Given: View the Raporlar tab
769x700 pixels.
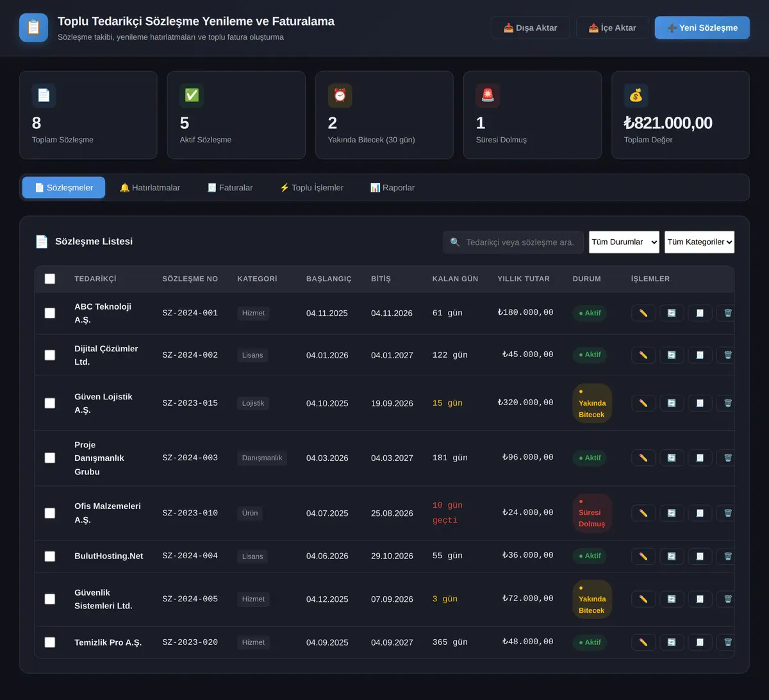Looking at the screenshot, I should pos(393,188).
